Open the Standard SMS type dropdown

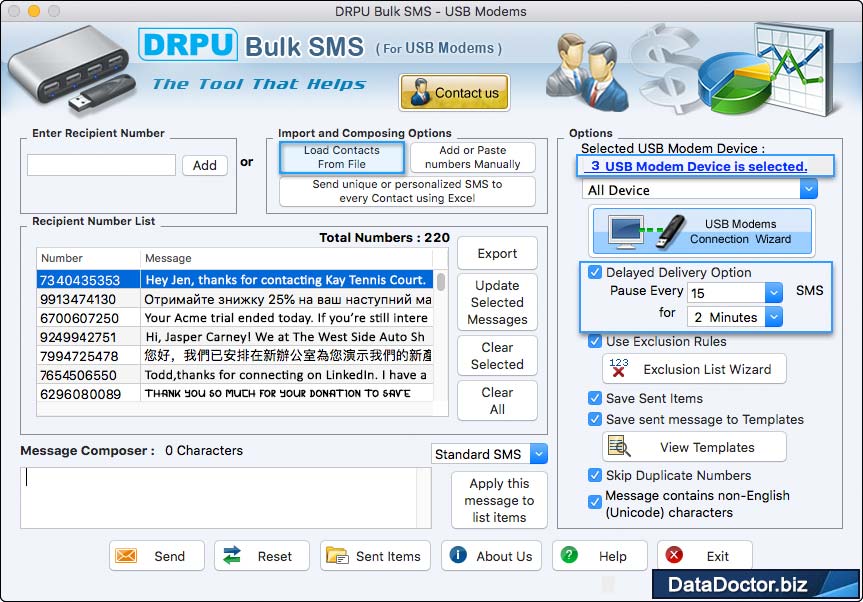tap(539, 454)
